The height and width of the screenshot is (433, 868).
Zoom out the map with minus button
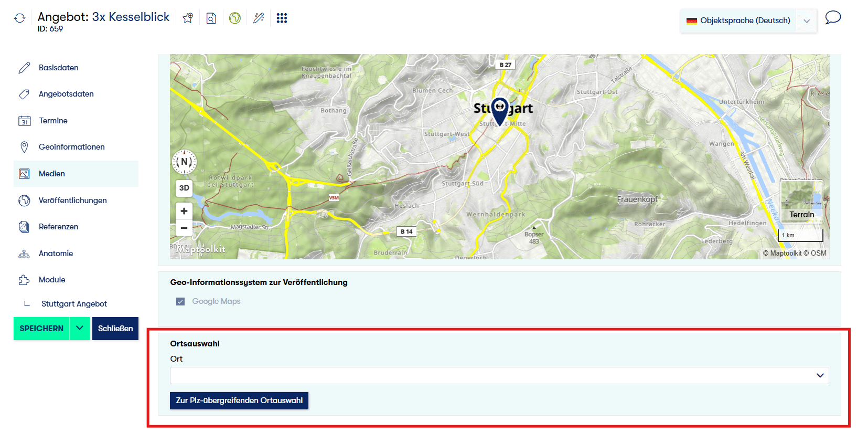point(184,228)
